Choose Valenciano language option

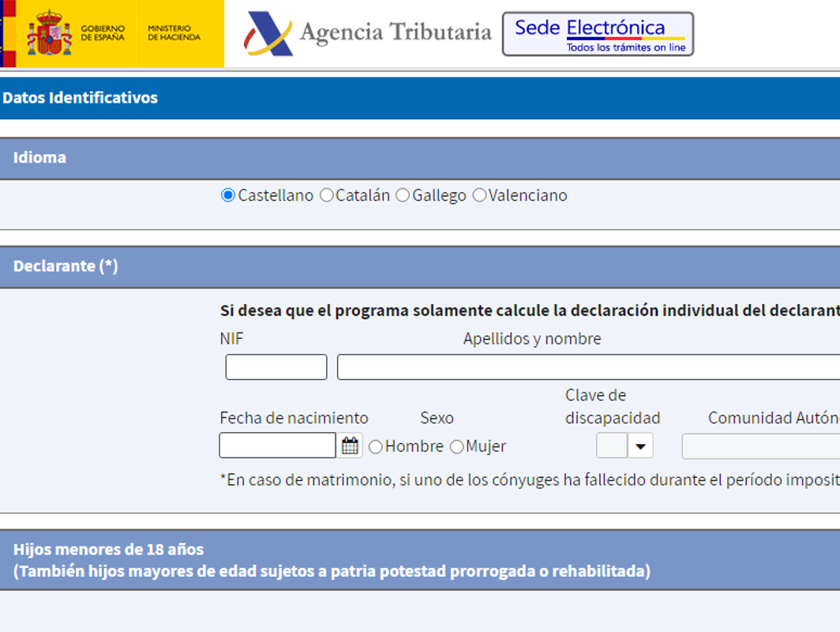click(x=478, y=194)
